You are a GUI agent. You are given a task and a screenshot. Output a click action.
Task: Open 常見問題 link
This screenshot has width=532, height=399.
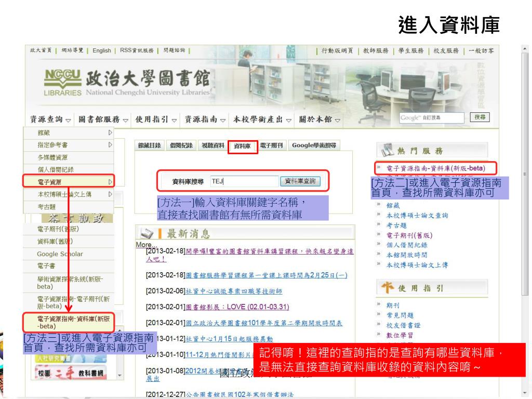[400, 315]
